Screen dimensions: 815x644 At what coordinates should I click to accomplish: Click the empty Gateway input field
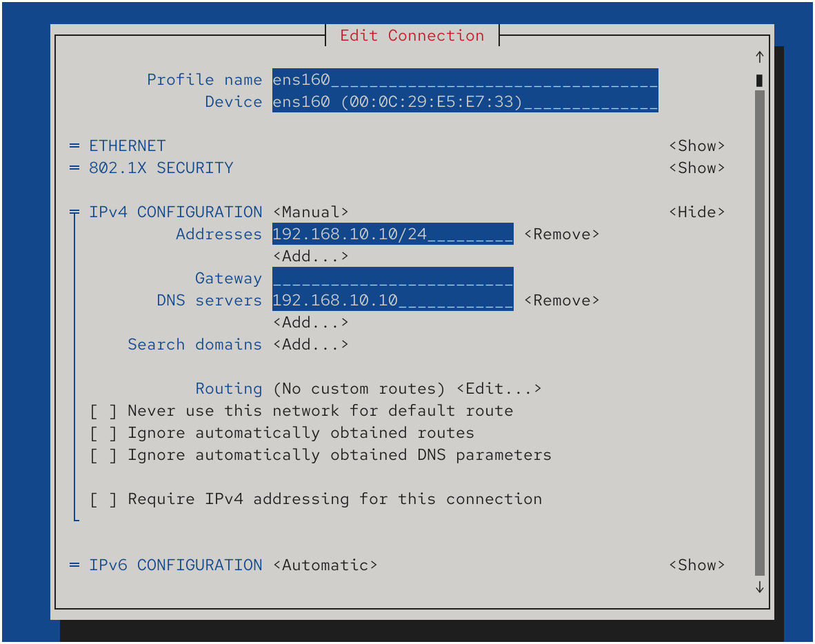392,279
